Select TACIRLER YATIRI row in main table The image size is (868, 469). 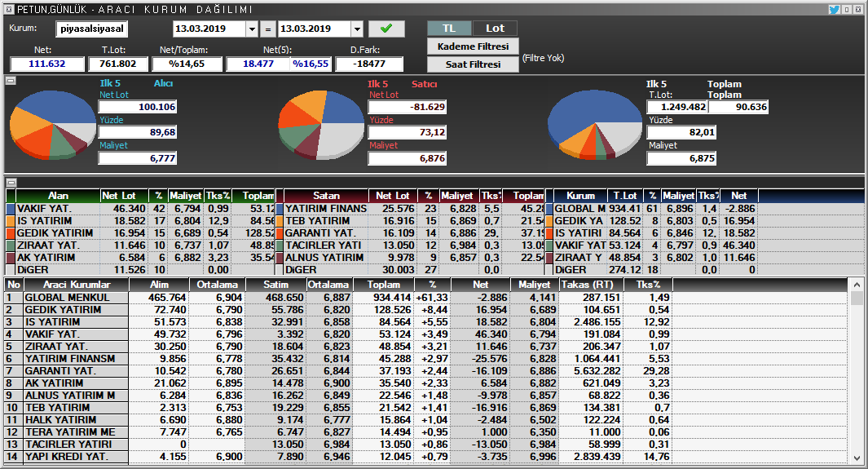click(426, 444)
